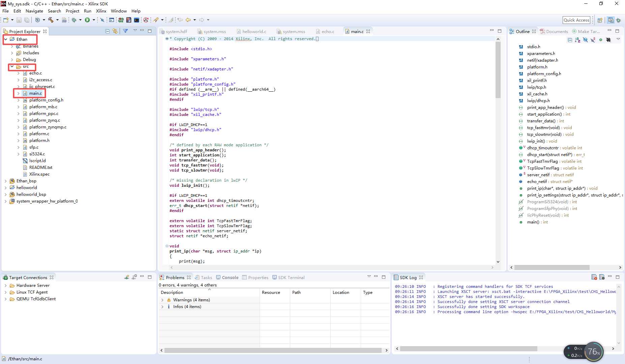
Task: Expand Infos (4 items) in Problems
Action: coord(162,307)
